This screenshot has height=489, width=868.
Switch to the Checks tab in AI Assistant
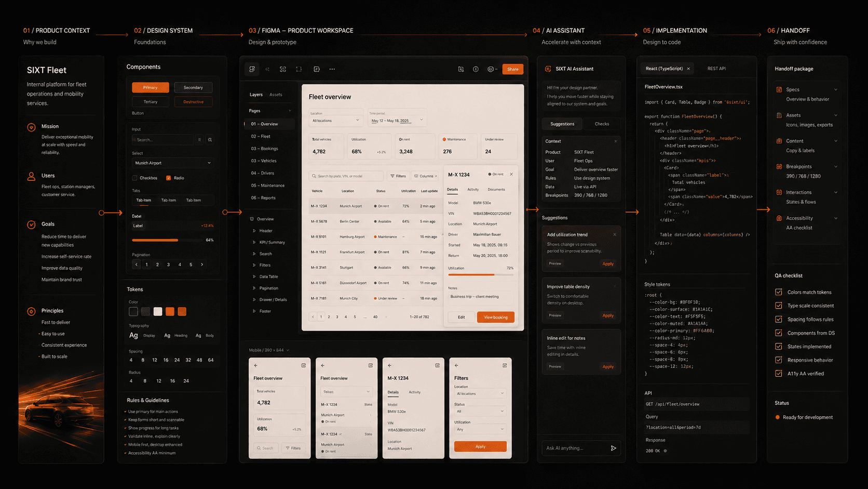(602, 124)
